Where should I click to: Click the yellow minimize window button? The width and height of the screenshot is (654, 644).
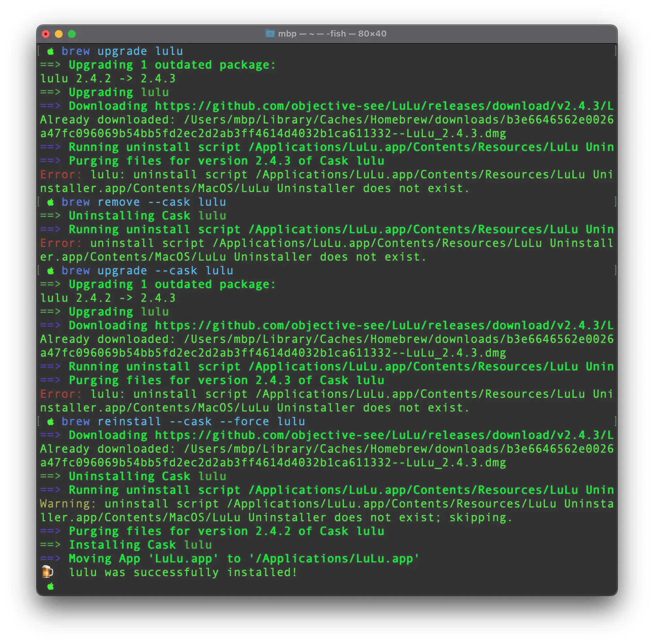59,34
